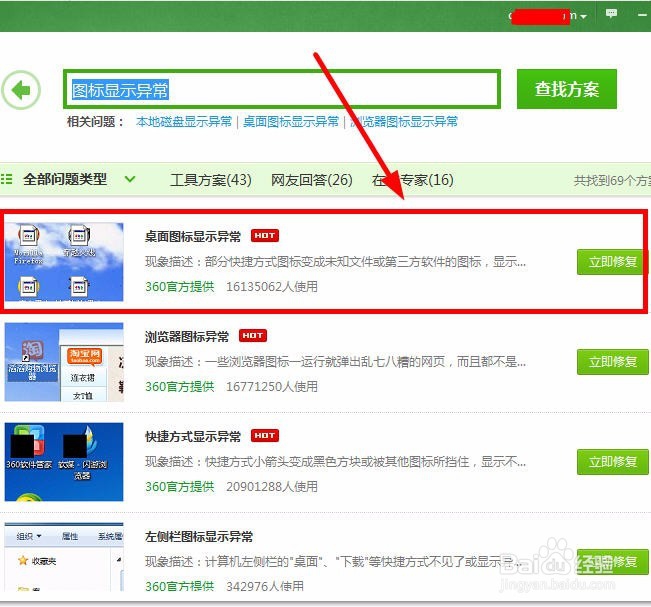The height and width of the screenshot is (607, 651).
Task: Click the description text starting 一些浏览器图标
Action: pos(365,362)
